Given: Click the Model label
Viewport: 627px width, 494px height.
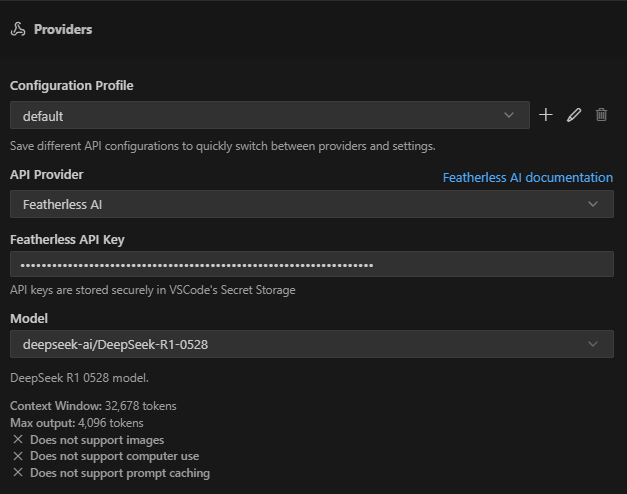Looking at the screenshot, I should pyautogui.click(x=29, y=318).
